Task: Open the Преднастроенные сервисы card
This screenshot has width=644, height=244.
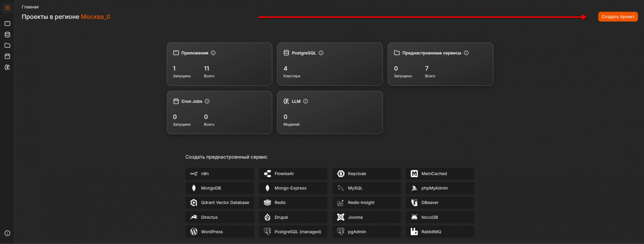Action: tap(440, 64)
